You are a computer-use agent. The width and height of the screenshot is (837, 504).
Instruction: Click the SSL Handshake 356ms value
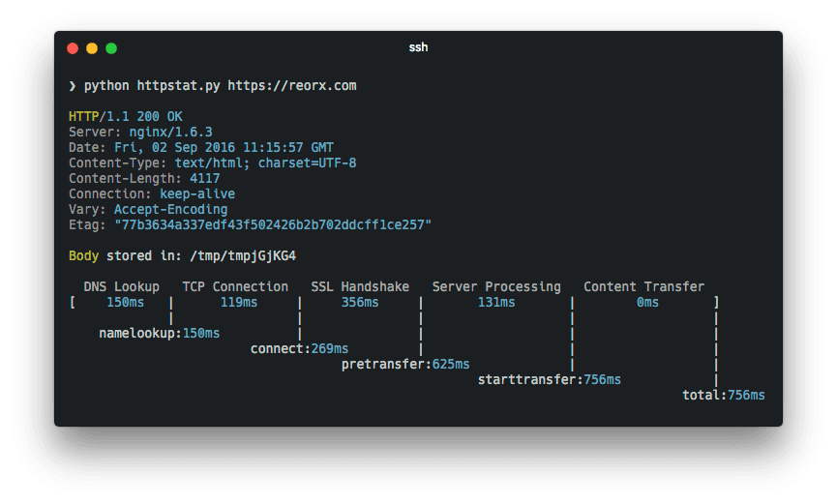point(360,302)
